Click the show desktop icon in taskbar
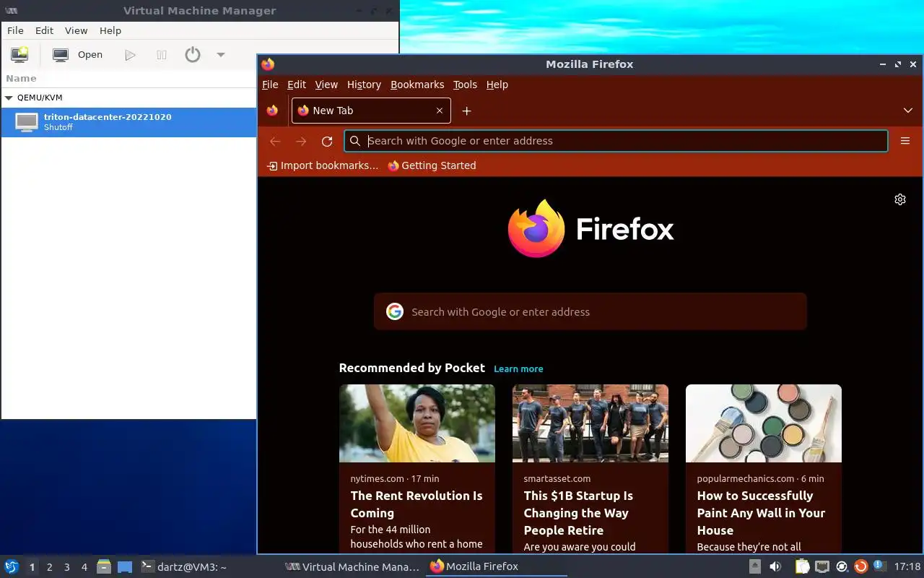This screenshot has height=578, width=924. click(x=125, y=567)
